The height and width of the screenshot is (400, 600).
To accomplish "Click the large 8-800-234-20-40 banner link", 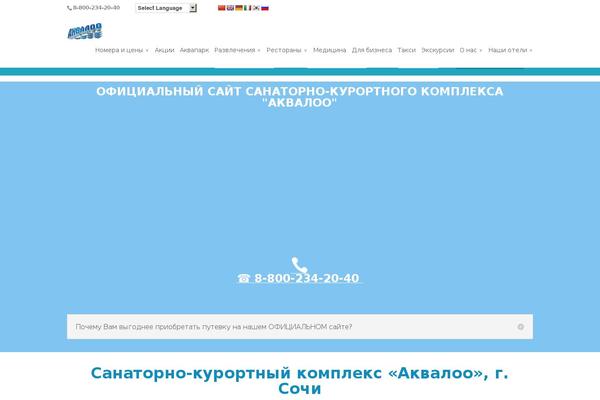I will 298,278.
